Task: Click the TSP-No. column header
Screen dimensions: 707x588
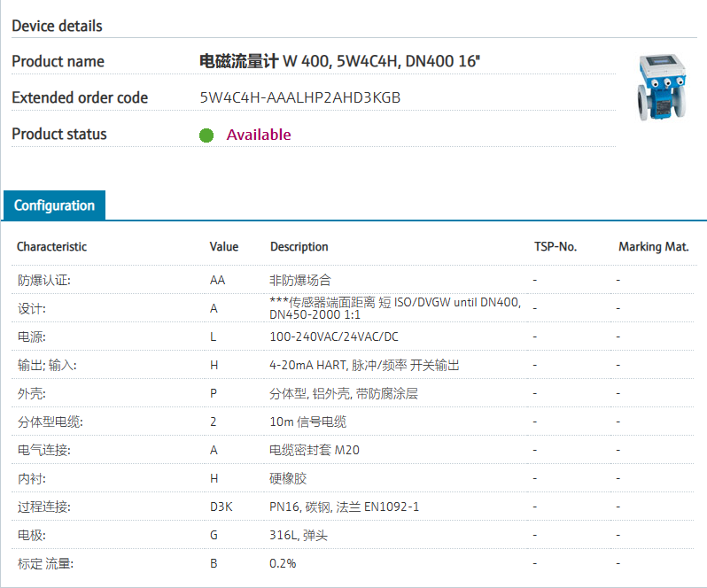Action: tap(555, 247)
